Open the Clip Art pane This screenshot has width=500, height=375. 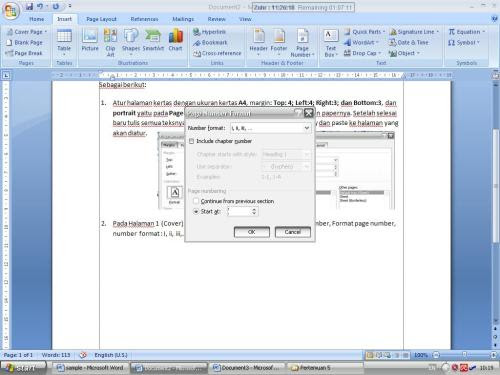pos(110,42)
